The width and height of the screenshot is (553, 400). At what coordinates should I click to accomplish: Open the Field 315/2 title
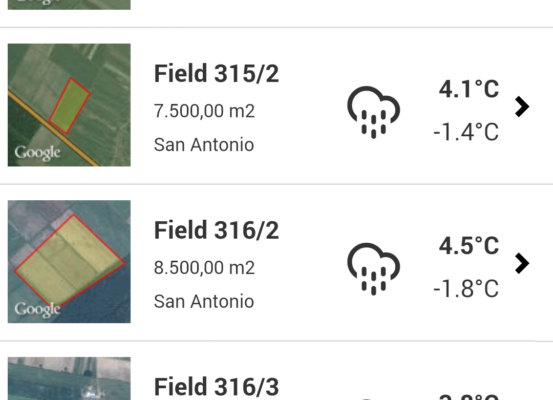216,74
